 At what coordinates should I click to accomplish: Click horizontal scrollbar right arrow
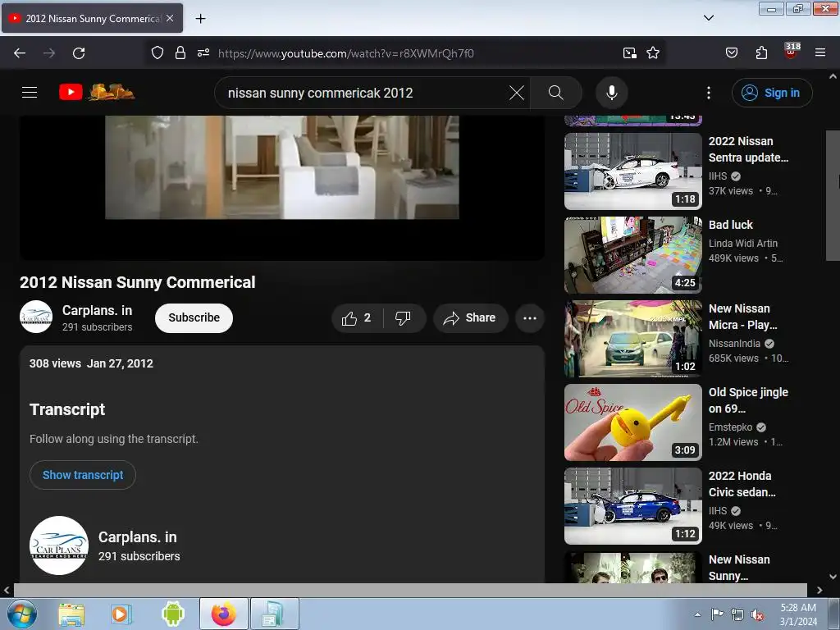pos(819,590)
